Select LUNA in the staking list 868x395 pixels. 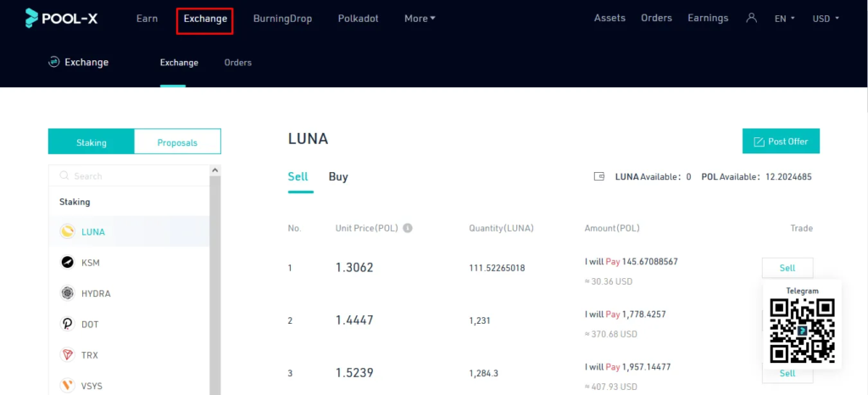coord(129,231)
